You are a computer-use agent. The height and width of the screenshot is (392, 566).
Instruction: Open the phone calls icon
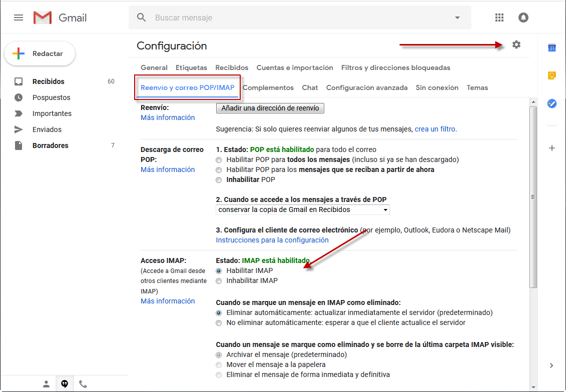click(83, 384)
